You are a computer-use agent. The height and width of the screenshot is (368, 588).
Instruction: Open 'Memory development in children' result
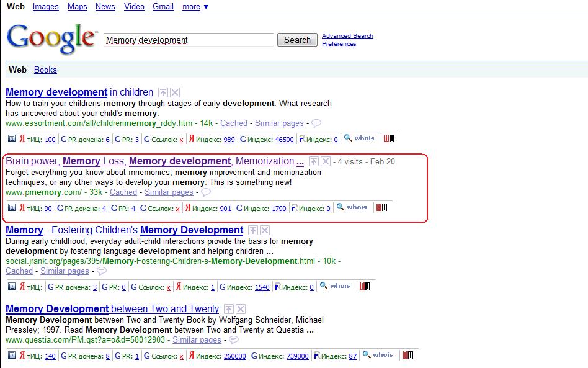tap(79, 92)
